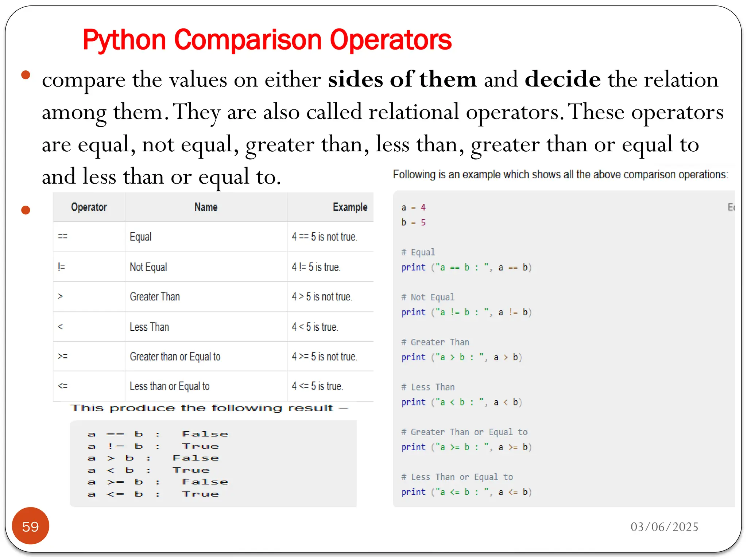The image size is (747, 560).
Task: Click the "4 < 5 is true." cell
Action: pos(330,327)
